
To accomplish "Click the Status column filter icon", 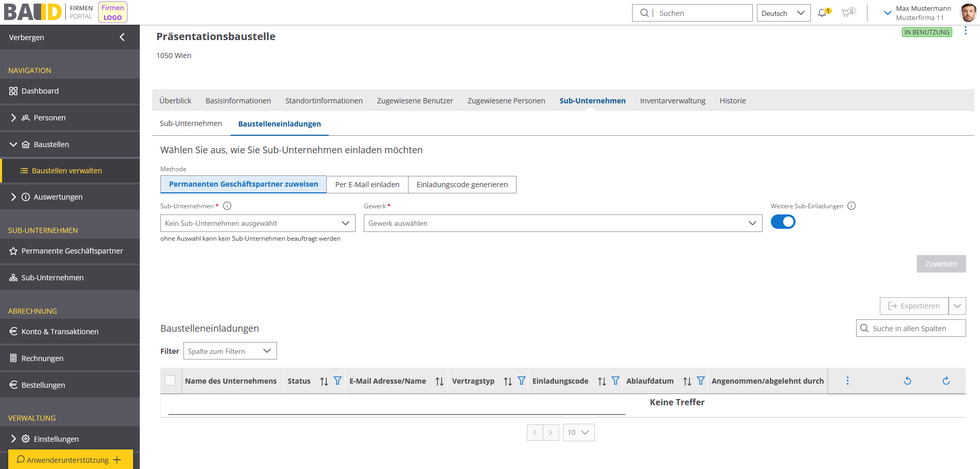I will [338, 381].
